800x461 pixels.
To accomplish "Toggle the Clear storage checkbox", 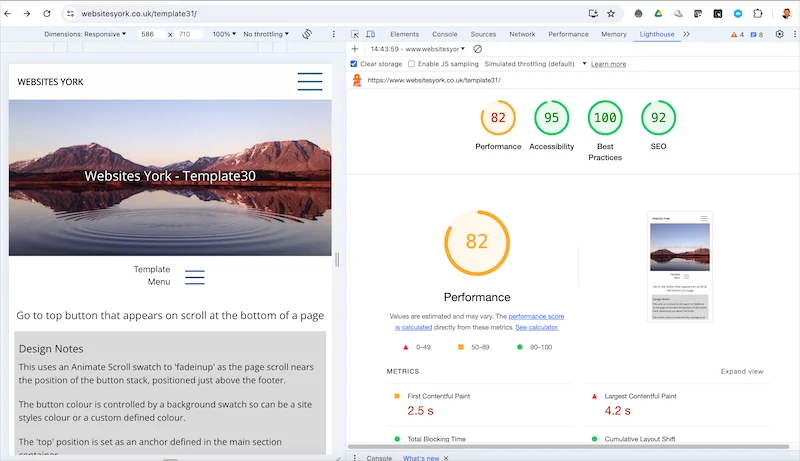I will click(x=354, y=64).
